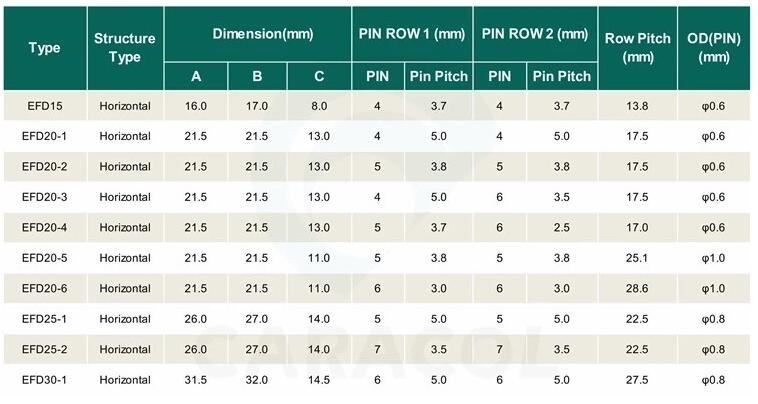The width and height of the screenshot is (758, 404).
Task: Select the EFD20-1 row label
Action: (x=44, y=136)
